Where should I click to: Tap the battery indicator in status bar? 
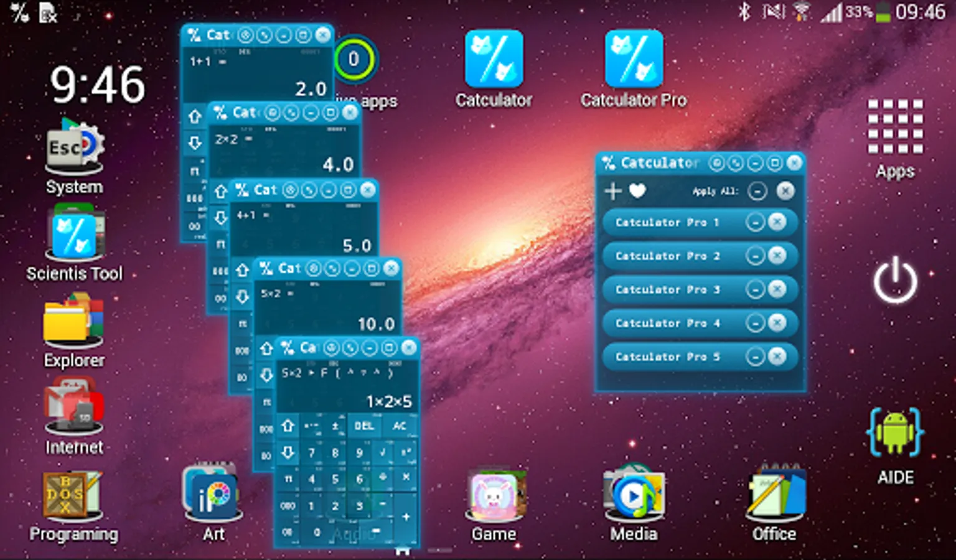(883, 12)
